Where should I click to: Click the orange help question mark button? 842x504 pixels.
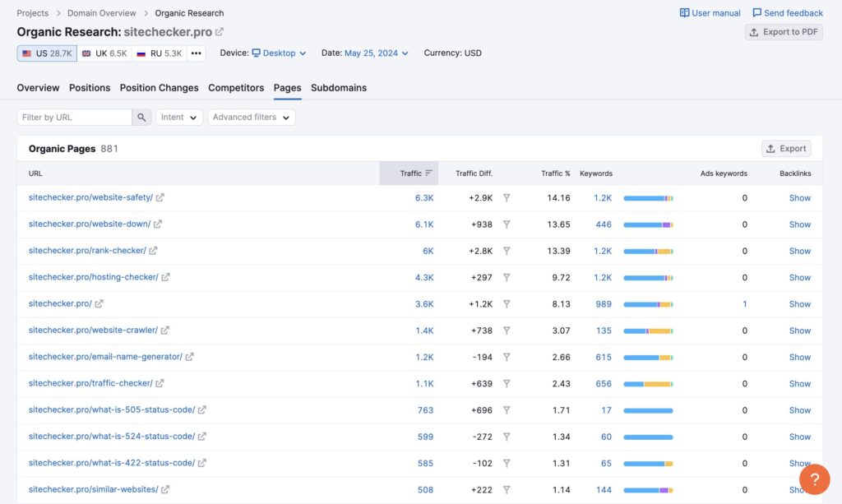[814, 479]
